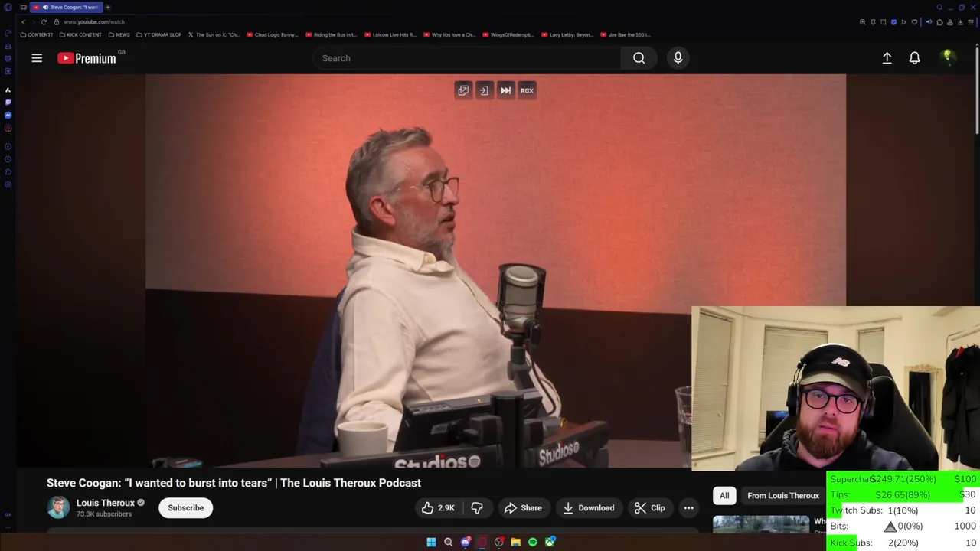
Task: Open a new browser tab
Action: pos(108,7)
